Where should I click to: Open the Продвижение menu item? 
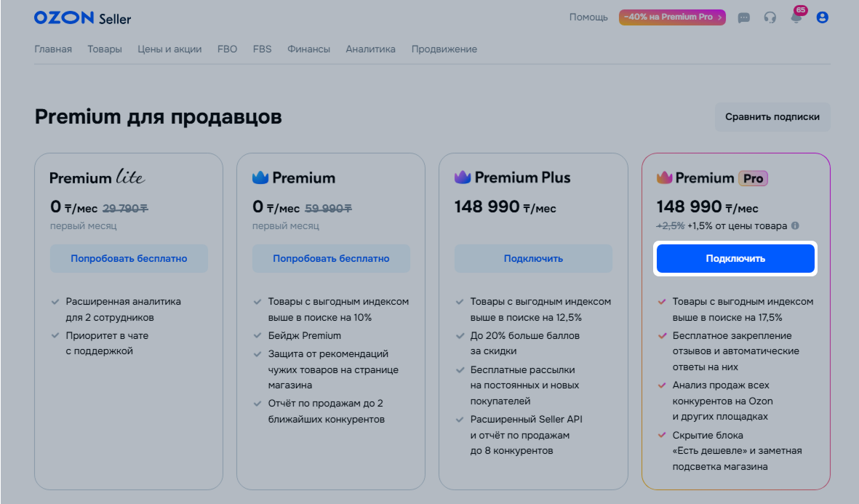point(444,49)
